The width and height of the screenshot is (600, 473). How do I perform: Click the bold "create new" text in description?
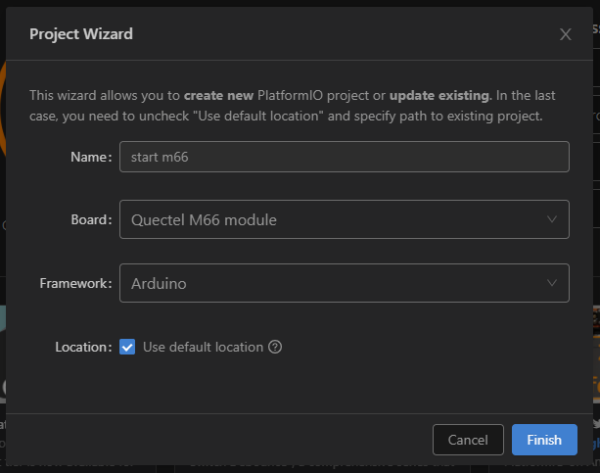218,96
